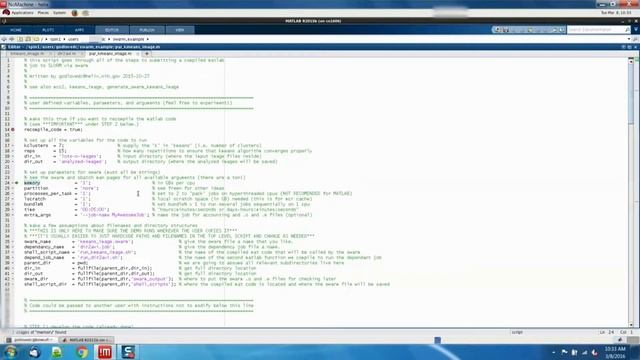
Task: Collapse the toolstrip with the arrow button
Action: [636, 30]
